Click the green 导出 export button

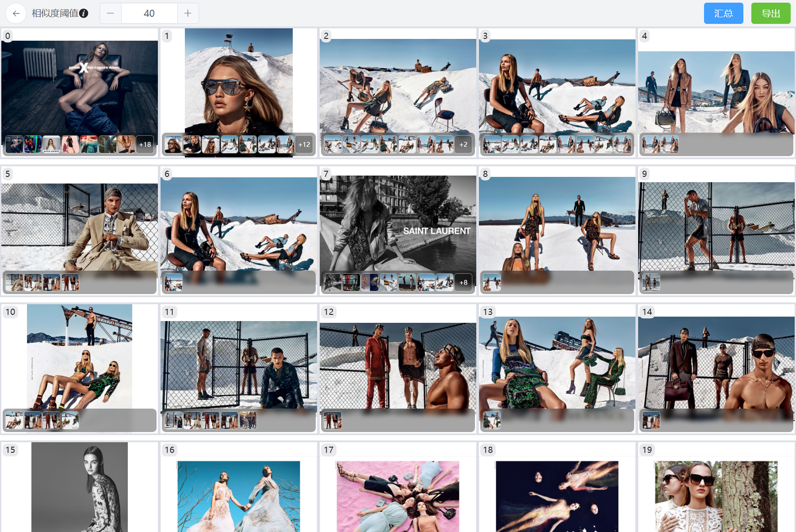coord(771,13)
